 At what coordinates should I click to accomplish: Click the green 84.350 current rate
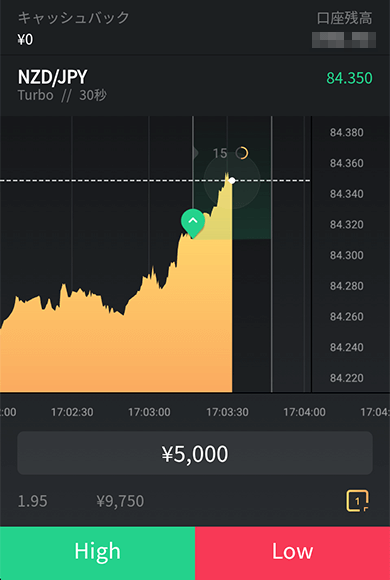click(x=349, y=78)
